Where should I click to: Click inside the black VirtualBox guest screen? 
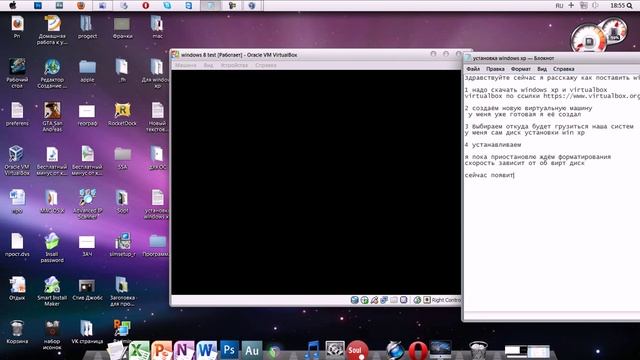click(316, 182)
